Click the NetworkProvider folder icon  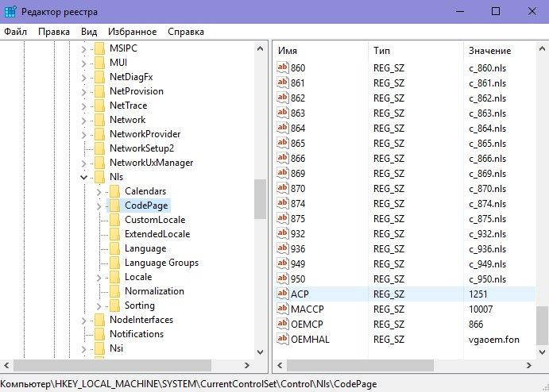[99, 134]
